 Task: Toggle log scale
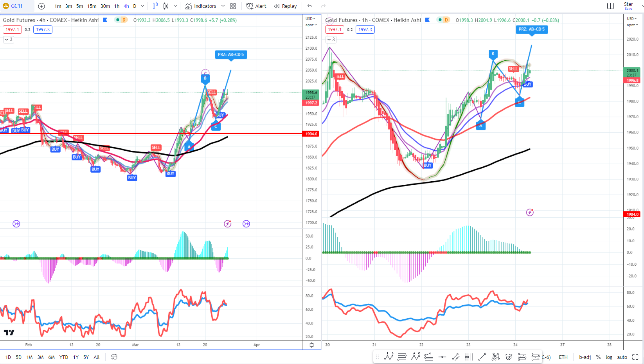[x=609, y=357]
